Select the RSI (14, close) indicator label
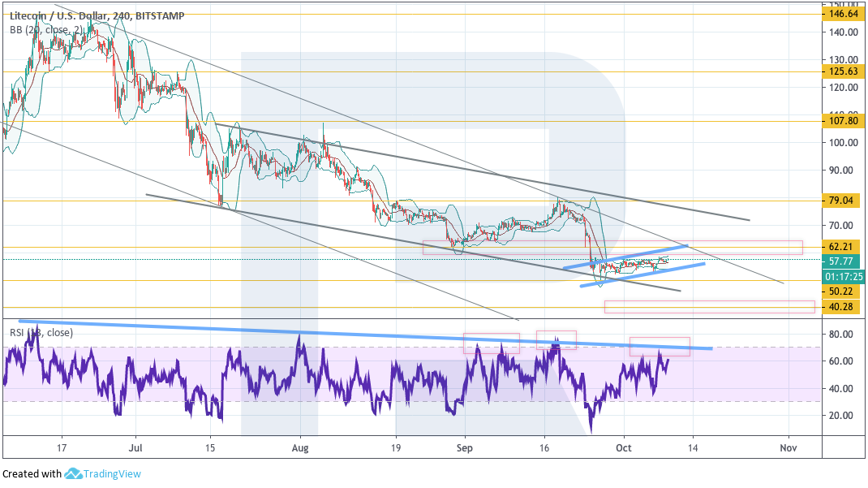The height and width of the screenshot is (488, 868). 41,332
